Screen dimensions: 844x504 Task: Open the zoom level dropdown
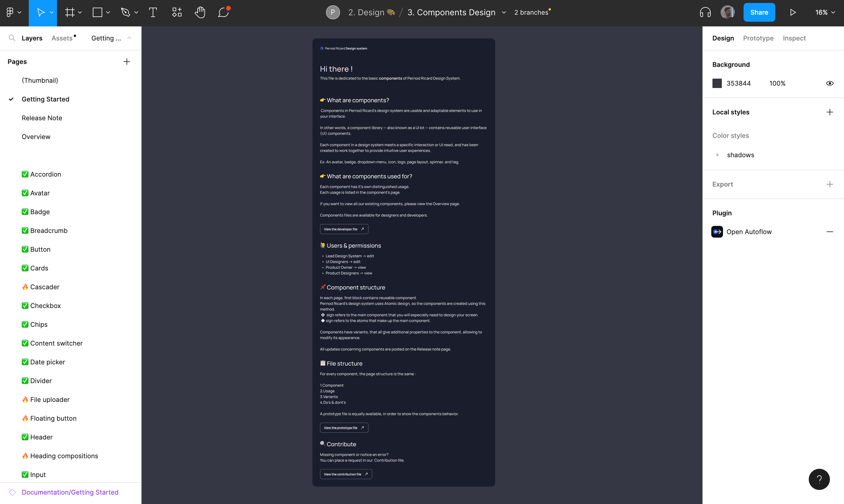click(825, 13)
